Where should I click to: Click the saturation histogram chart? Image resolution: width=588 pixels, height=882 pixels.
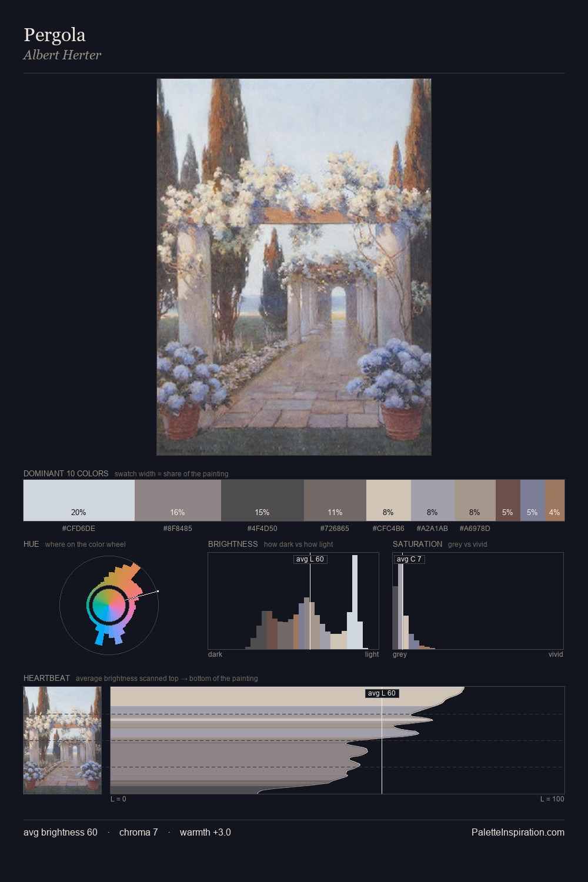(x=478, y=601)
